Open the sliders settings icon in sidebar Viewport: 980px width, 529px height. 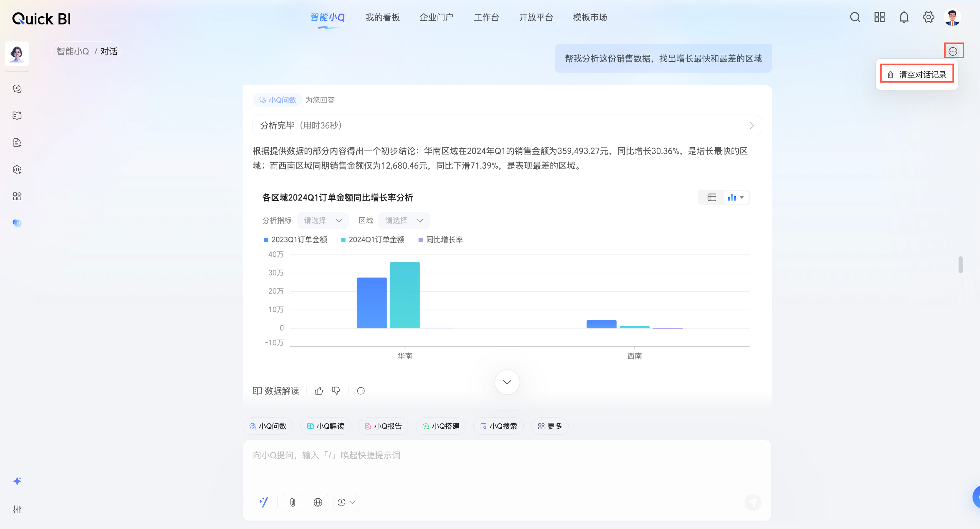(x=17, y=509)
